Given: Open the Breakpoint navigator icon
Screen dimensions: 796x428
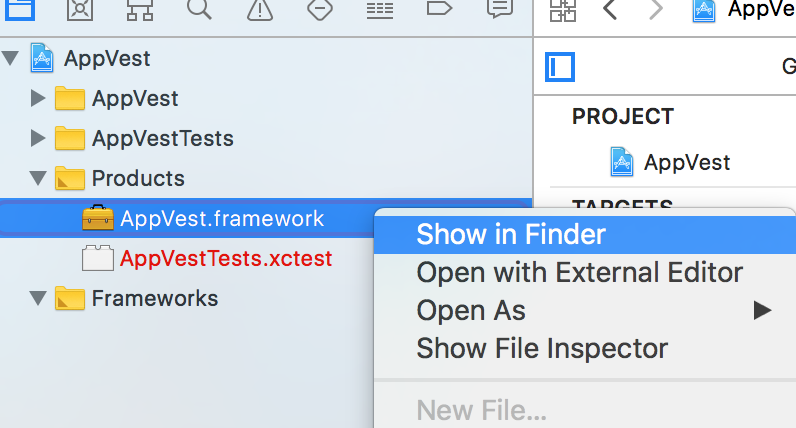Looking at the screenshot, I should click(439, 8).
